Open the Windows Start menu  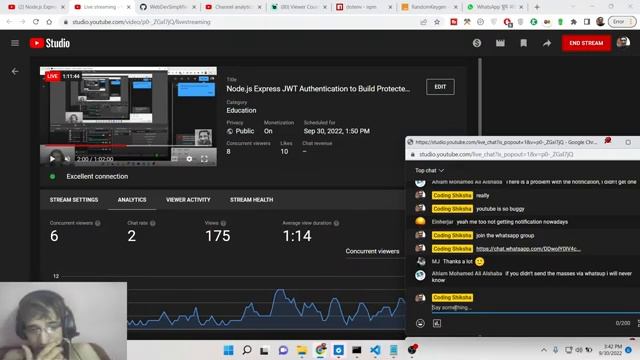click(x=229, y=350)
